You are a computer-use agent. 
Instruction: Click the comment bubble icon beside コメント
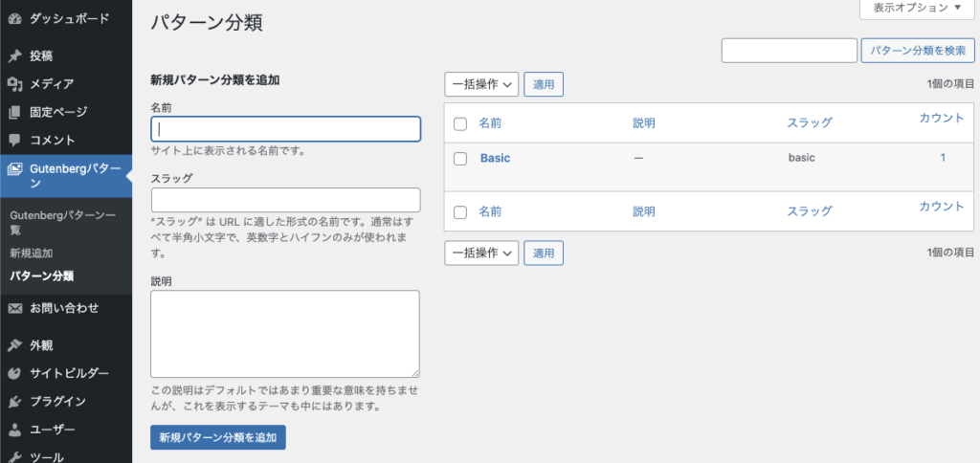14,140
